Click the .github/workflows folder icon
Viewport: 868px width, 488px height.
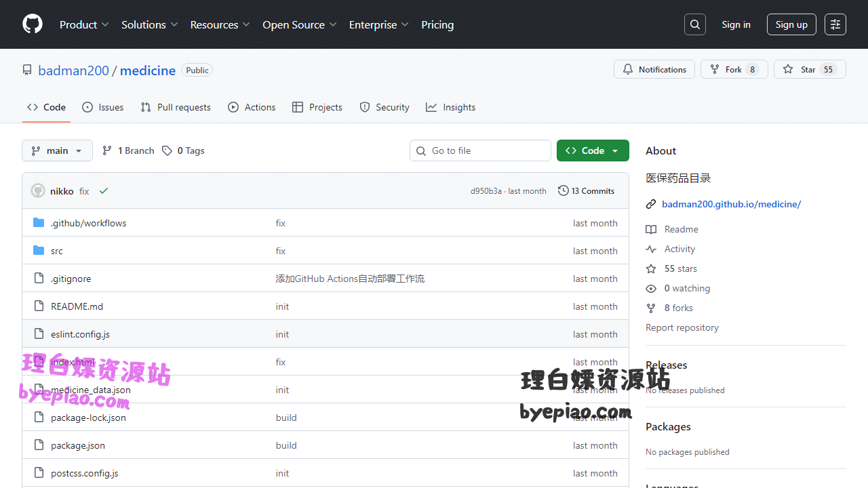point(39,222)
